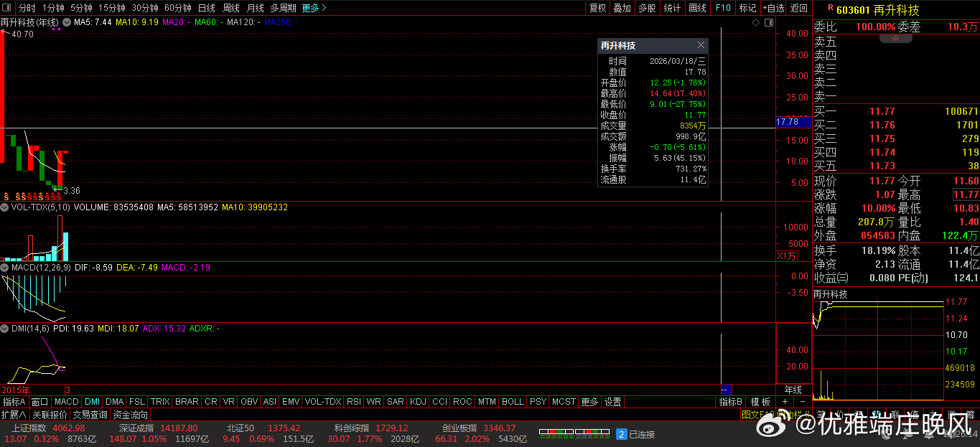Select the 30分钟 period

point(145,8)
